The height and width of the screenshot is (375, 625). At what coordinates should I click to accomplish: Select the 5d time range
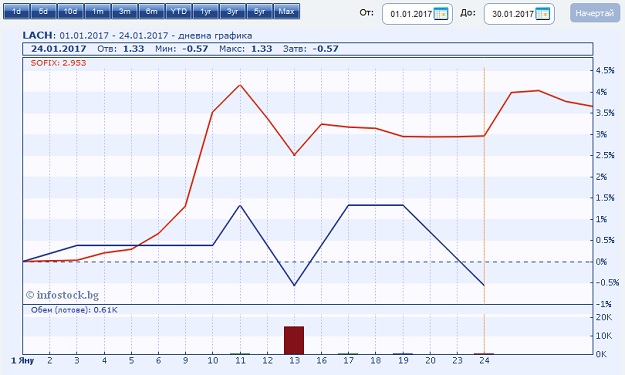[43, 12]
